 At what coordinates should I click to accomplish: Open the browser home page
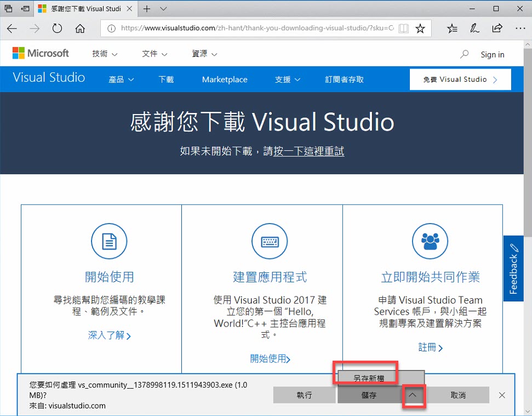pos(80,29)
